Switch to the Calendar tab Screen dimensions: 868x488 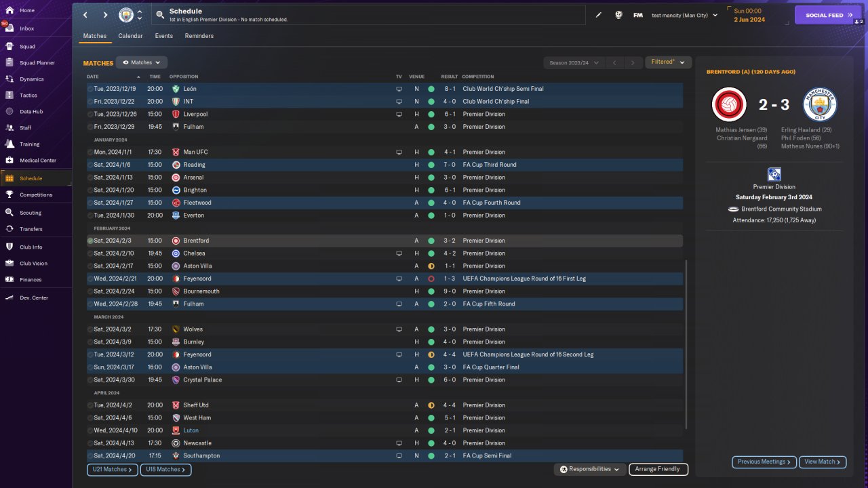point(130,36)
